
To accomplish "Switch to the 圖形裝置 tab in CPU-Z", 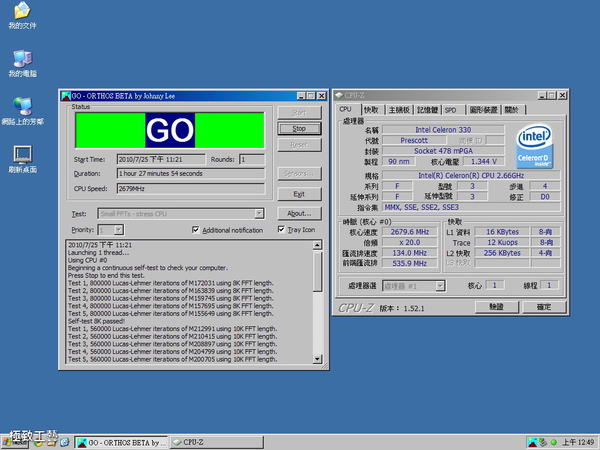I will pos(483,110).
